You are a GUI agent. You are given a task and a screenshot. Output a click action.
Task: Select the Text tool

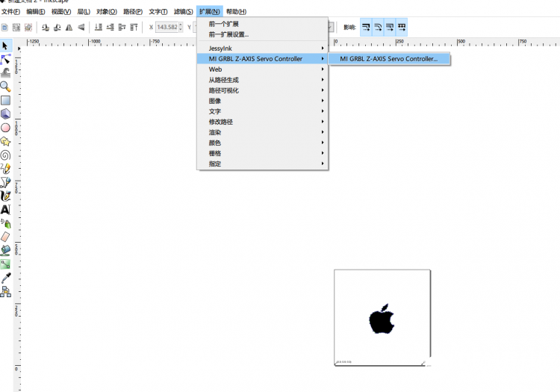click(5, 210)
